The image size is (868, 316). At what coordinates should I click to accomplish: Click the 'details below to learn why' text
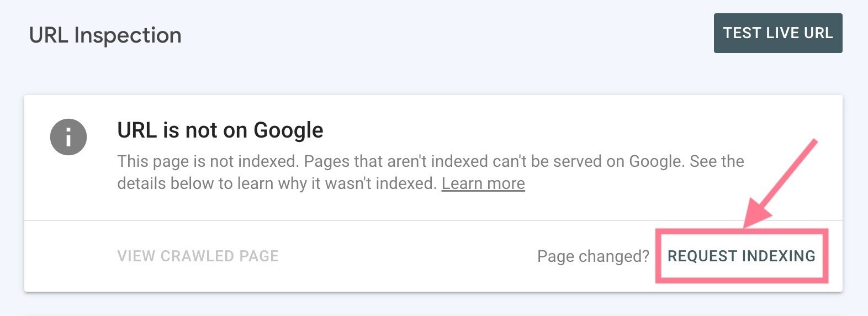tap(221, 183)
